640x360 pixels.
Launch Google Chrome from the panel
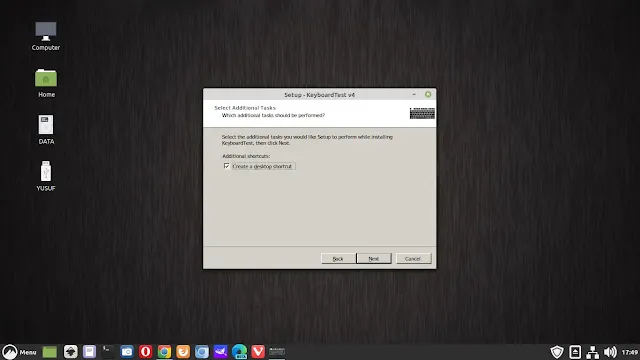point(164,352)
